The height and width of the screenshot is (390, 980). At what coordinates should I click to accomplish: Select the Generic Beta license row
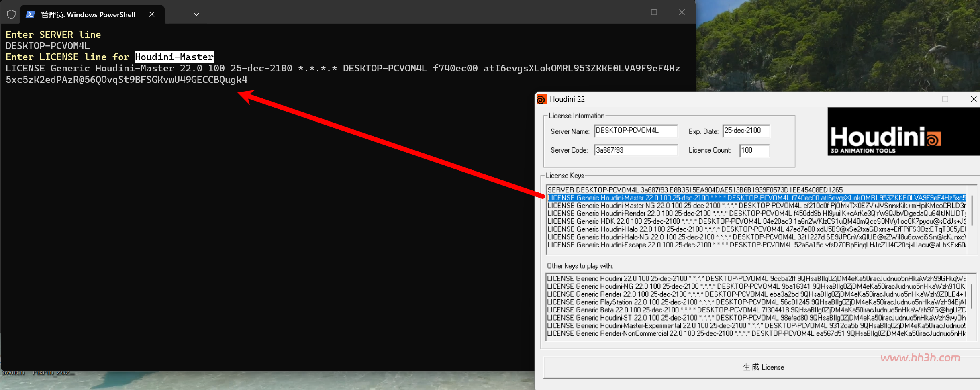(756, 310)
